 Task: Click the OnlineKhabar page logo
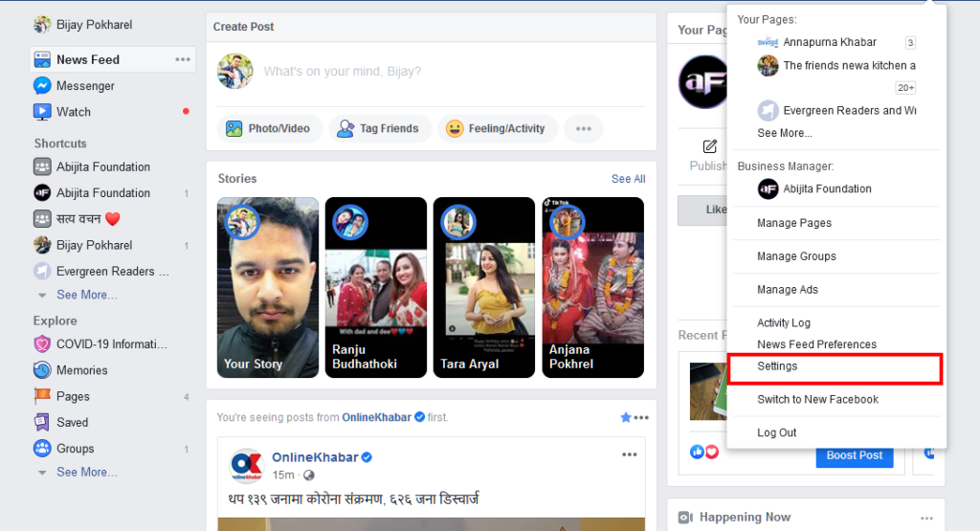coord(247,466)
